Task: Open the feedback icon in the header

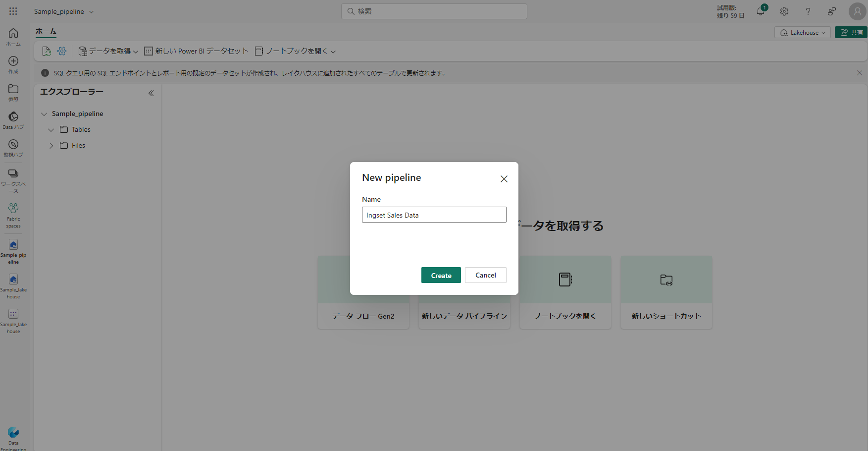Action: 832,11
